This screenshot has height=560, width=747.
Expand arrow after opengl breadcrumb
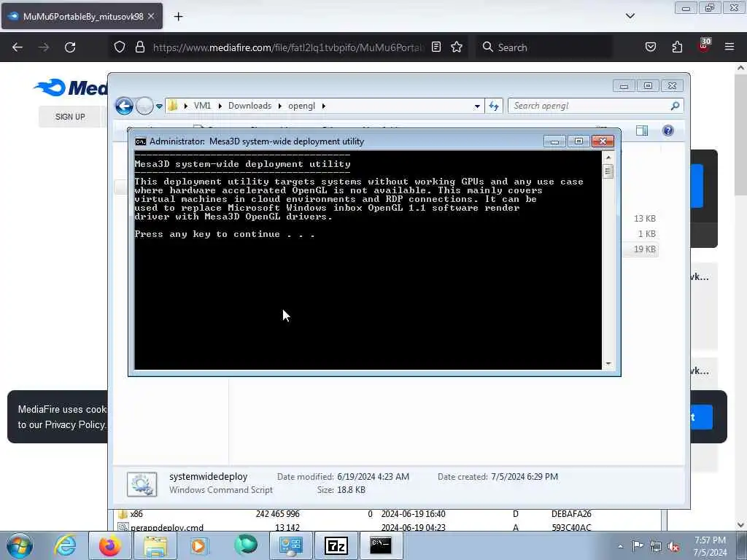tap(323, 106)
